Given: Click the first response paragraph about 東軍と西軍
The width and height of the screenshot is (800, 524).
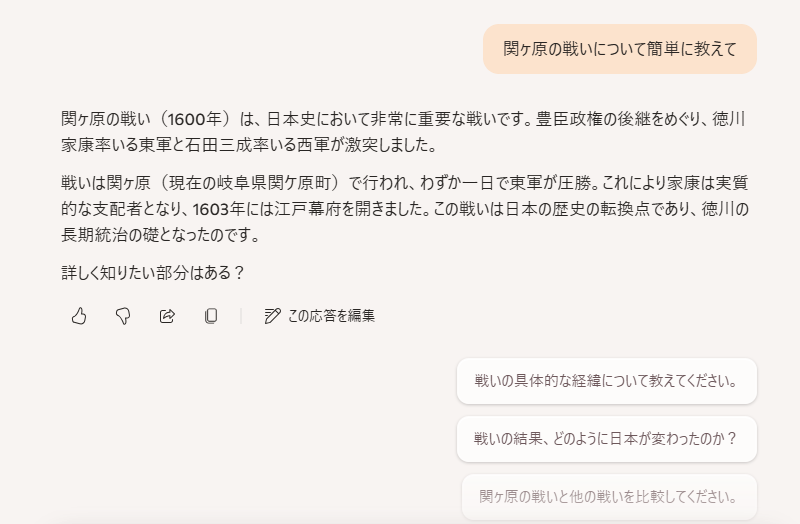Looking at the screenshot, I should [403, 132].
